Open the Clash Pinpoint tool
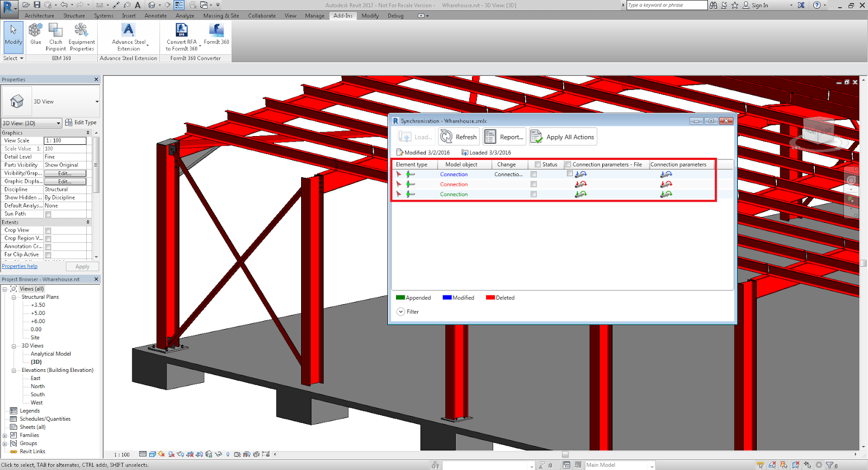 (x=55, y=31)
